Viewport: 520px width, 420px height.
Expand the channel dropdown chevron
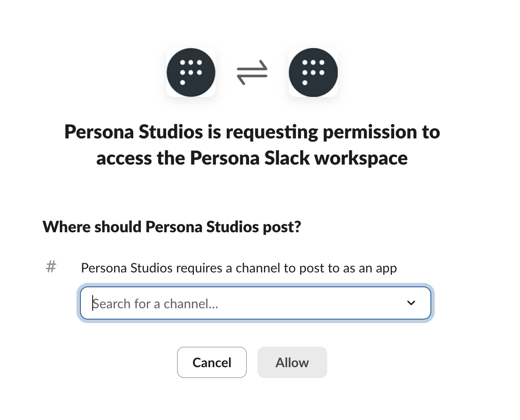point(411,303)
